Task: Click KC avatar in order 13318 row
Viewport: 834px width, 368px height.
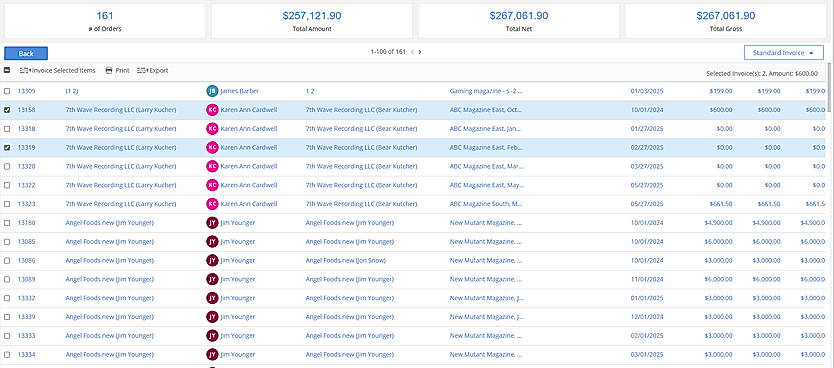Action: tap(212, 129)
